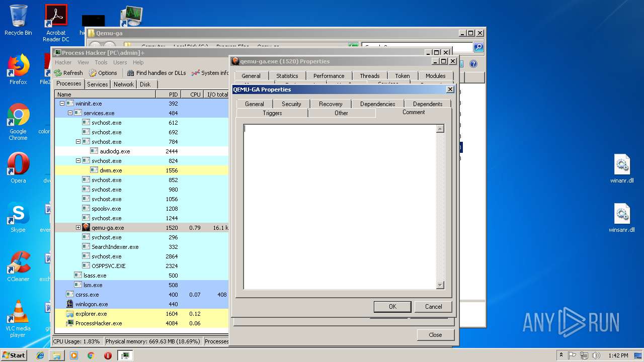Open the Users menu
The image size is (644, 362).
(x=120, y=62)
